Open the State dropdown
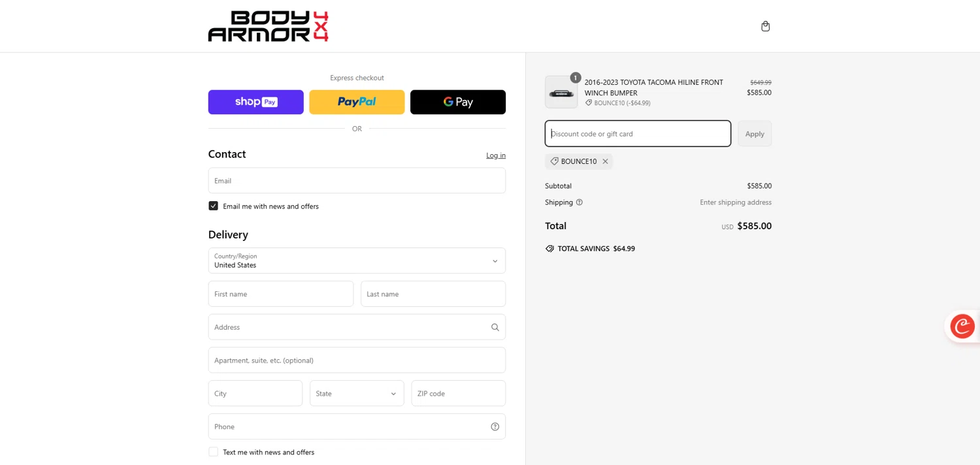The height and width of the screenshot is (465, 980). pos(357,393)
